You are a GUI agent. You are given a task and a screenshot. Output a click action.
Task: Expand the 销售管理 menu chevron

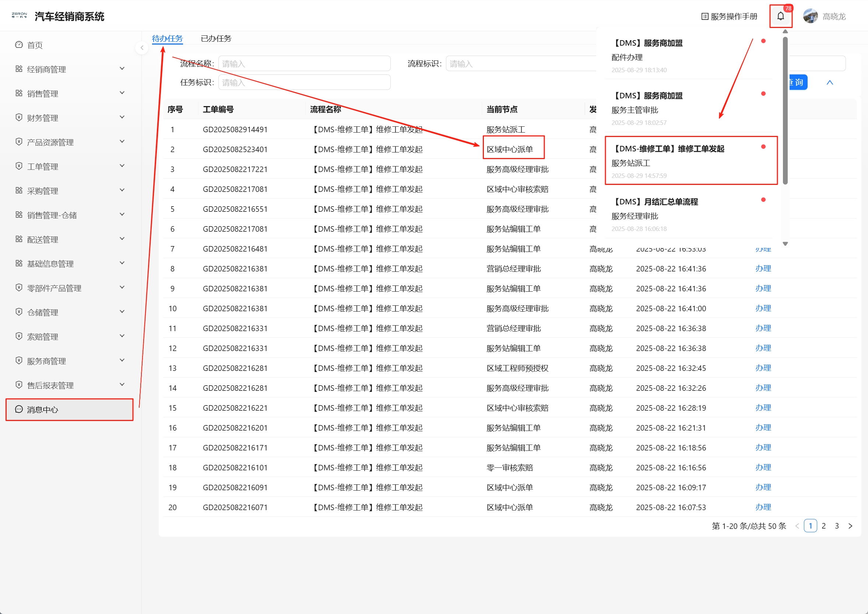pos(122,93)
